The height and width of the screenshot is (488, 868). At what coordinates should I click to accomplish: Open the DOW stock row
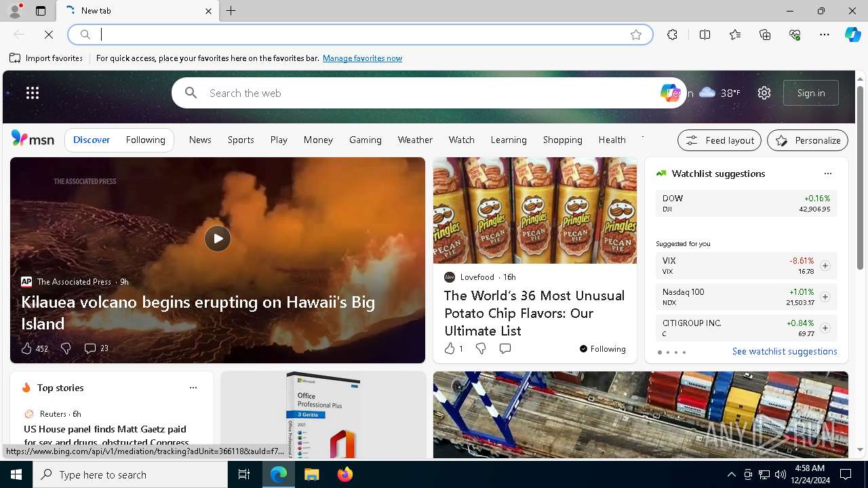(x=746, y=203)
